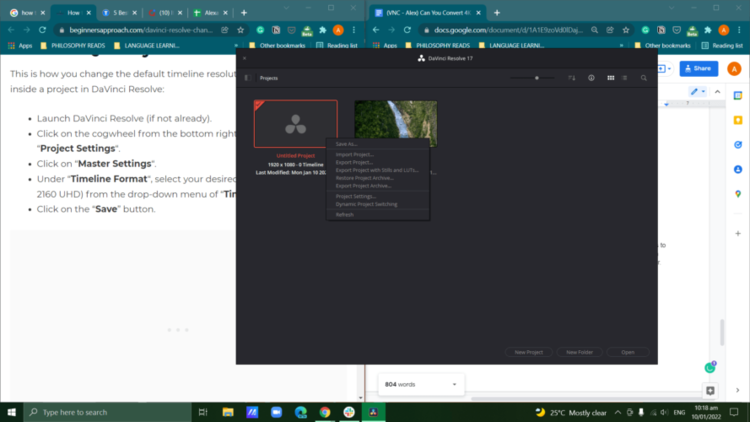Click the docs.google.com address bar
This screenshot has width=750, height=422.
point(508,30)
